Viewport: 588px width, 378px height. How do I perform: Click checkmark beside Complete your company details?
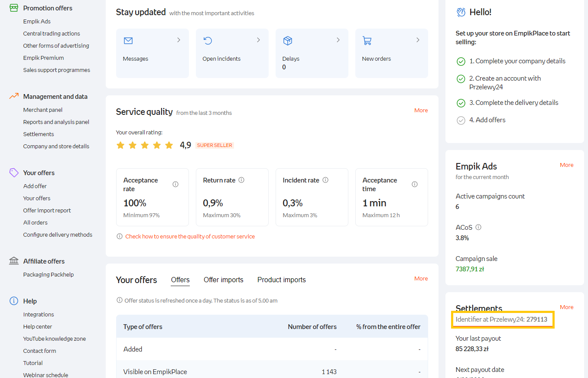point(461,62)
